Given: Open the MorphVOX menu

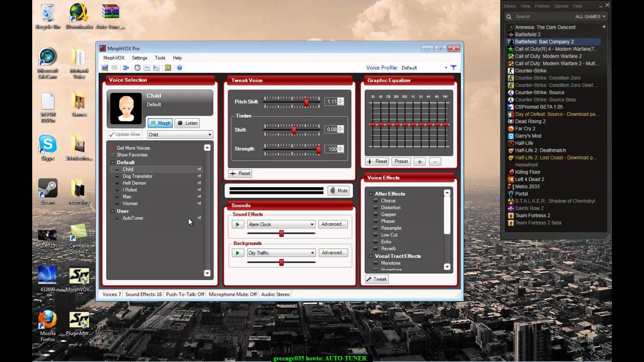Looking at the screenshot, I should coord(114,58).
